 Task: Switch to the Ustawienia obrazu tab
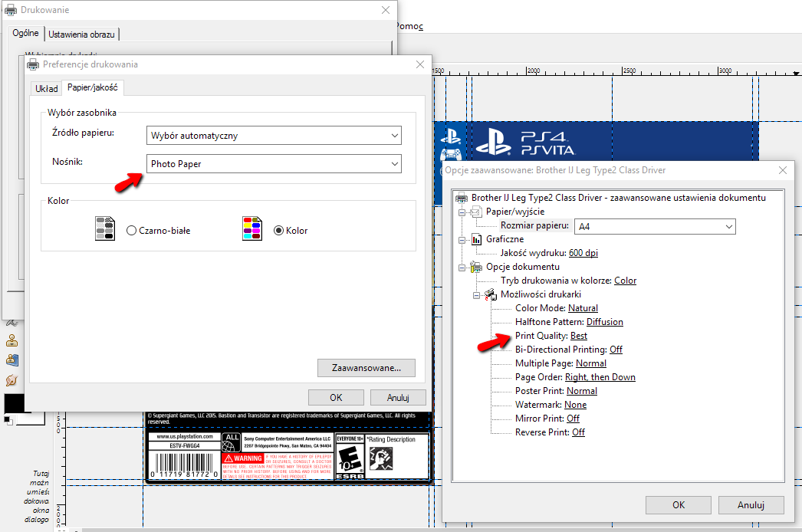pos(83,34)
